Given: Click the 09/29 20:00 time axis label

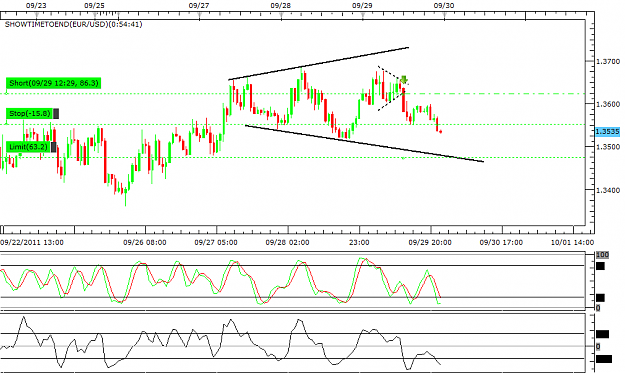Looking at the screenshot, I should click(430, 242).
